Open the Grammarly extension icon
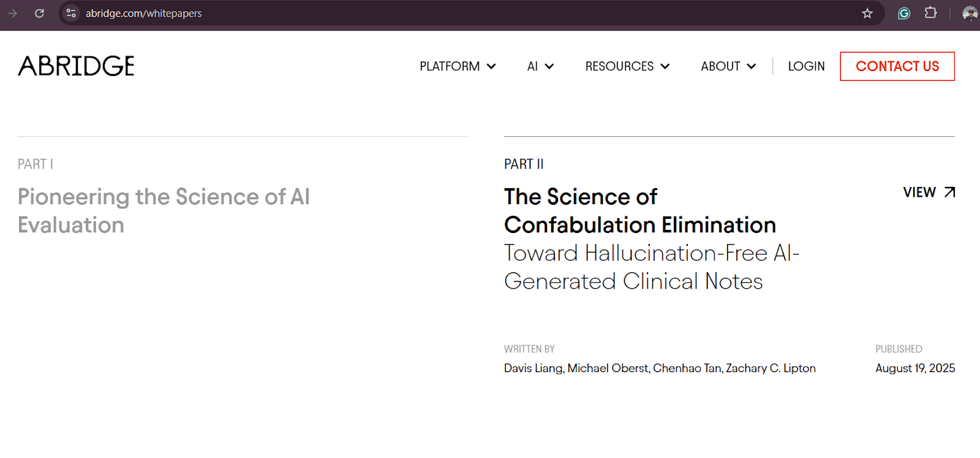 point(904,13)
